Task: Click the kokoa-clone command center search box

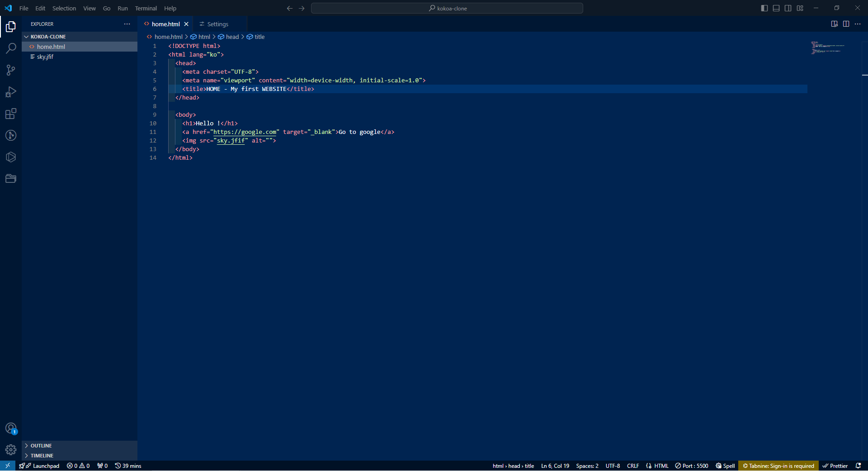Action: [x=447, y=8]
